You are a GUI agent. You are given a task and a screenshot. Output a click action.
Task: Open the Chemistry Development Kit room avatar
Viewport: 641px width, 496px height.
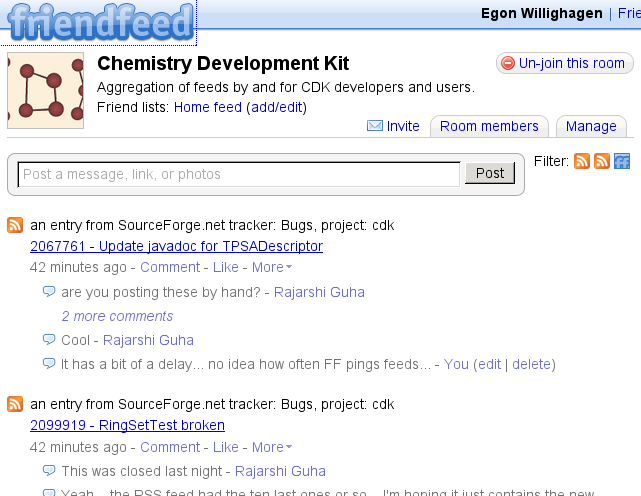(45, 90)
